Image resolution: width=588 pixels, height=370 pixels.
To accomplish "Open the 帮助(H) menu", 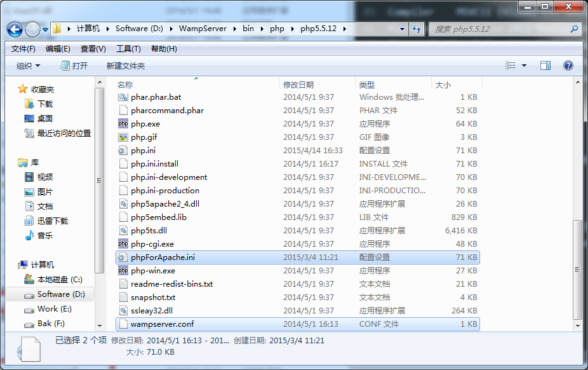I will tap(164, 49).
